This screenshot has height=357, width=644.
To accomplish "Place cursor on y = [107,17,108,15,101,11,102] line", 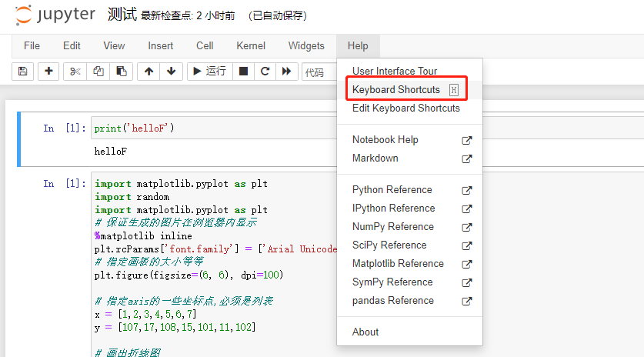I will pyautogui.click(x=175, y=328).
